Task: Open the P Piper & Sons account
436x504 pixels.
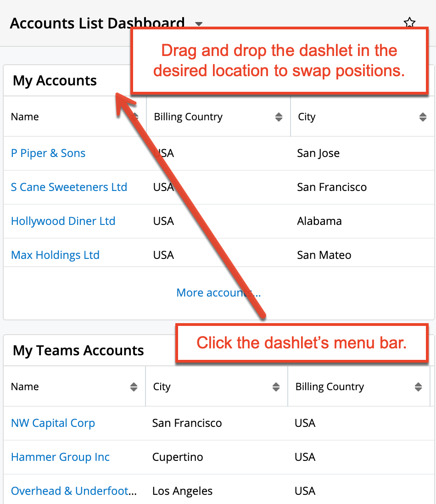Action: pos(48,153)
